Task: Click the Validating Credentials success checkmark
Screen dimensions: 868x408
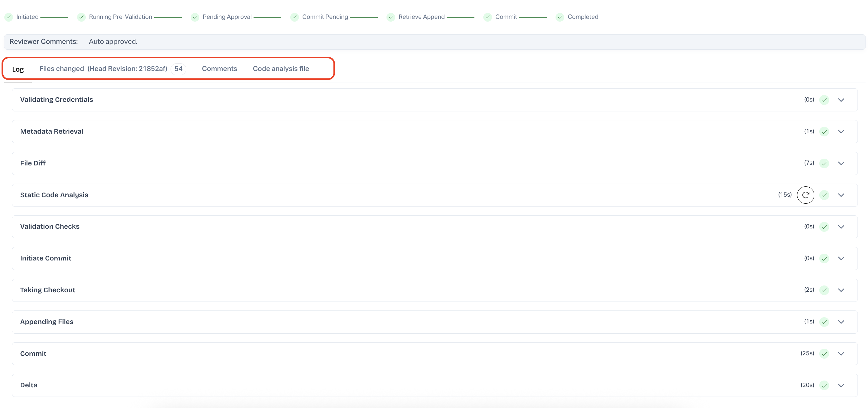Action: 824,100
